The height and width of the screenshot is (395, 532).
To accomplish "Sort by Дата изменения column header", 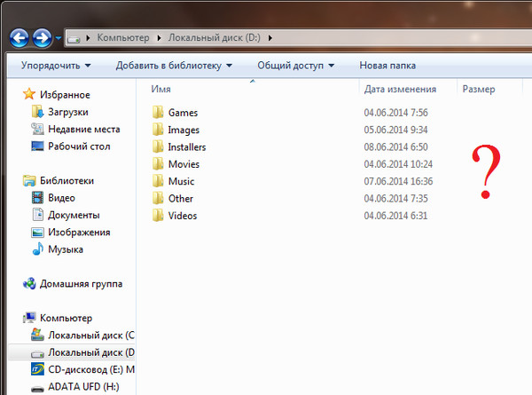I will (400, 89).
